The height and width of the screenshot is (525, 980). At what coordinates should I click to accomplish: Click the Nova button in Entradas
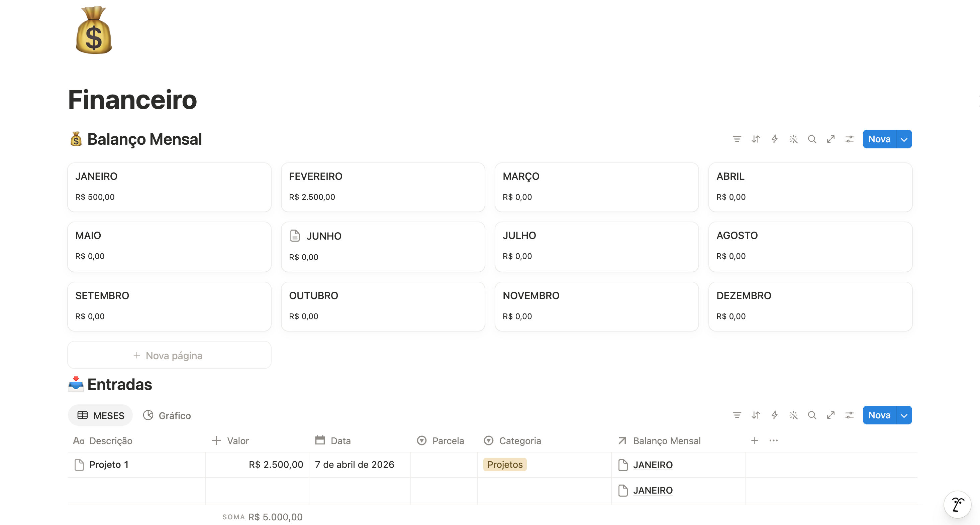(879, 415)
